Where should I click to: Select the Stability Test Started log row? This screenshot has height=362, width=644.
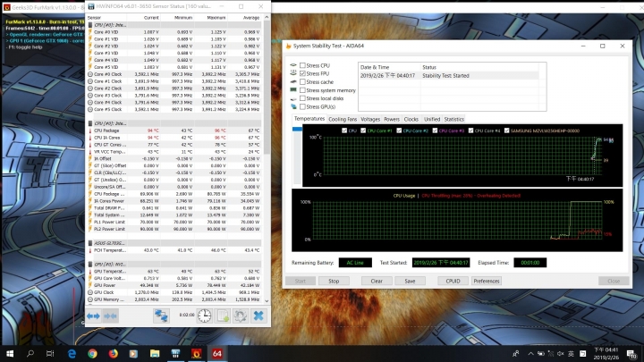(448, 76)
